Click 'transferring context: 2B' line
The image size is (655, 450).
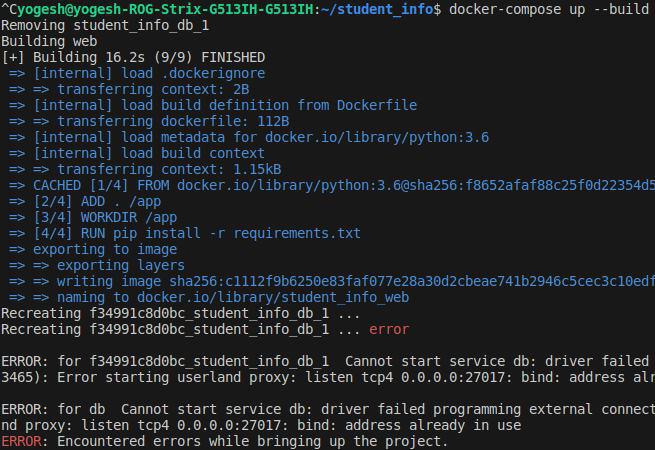tap(129, 89)
